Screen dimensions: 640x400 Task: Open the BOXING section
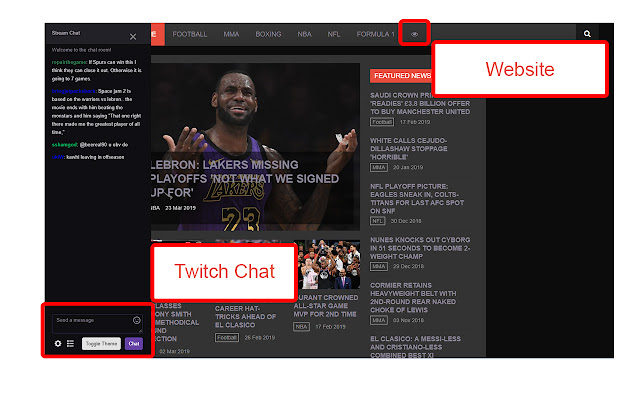point(268,34)
